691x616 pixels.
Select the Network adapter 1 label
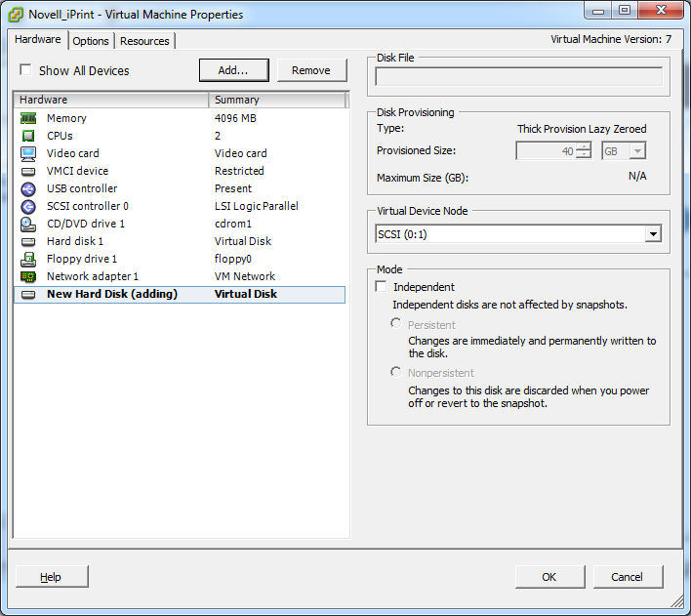pyautogui.click(x=93, y=276)
